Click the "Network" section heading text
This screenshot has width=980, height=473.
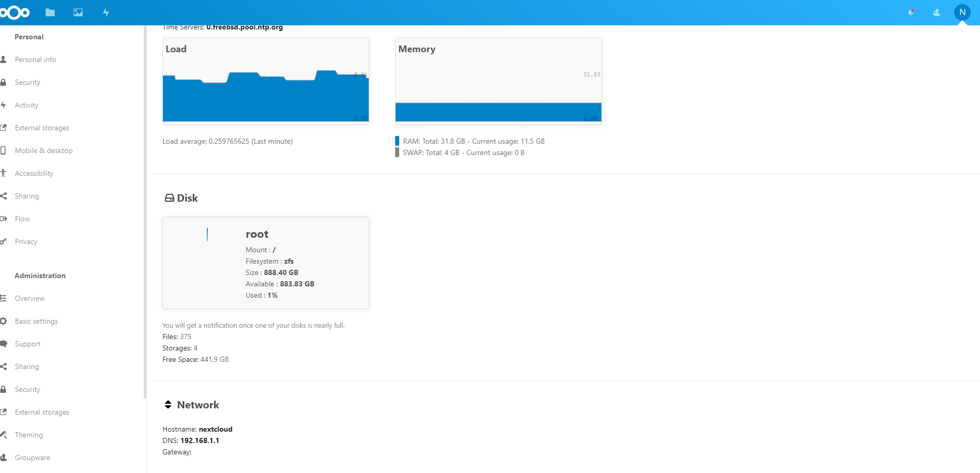(x=198, y=405)
